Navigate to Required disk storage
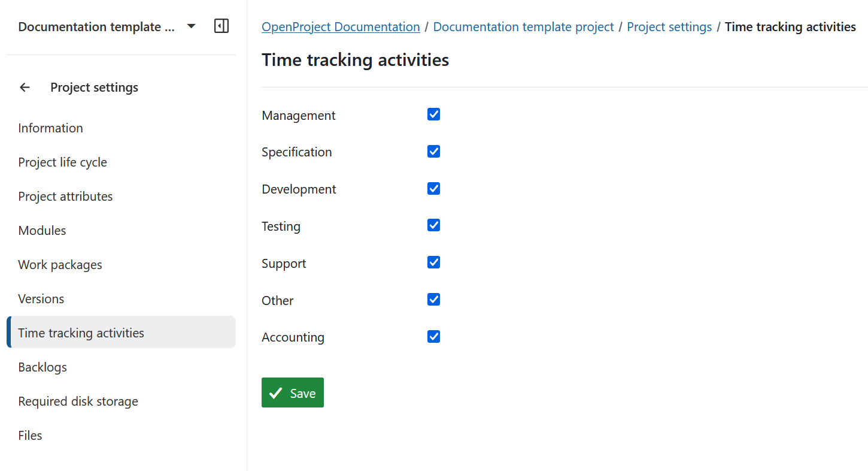The image size is (868, 471). pos(78,401)
